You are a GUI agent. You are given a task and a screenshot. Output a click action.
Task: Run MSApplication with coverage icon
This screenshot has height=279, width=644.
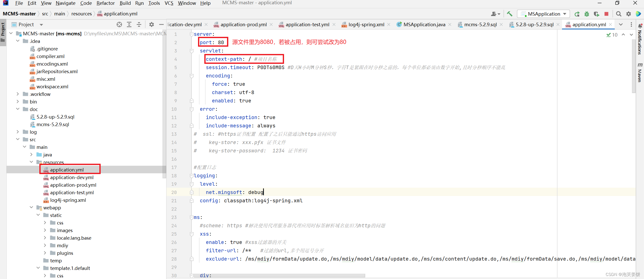point(597,14)
